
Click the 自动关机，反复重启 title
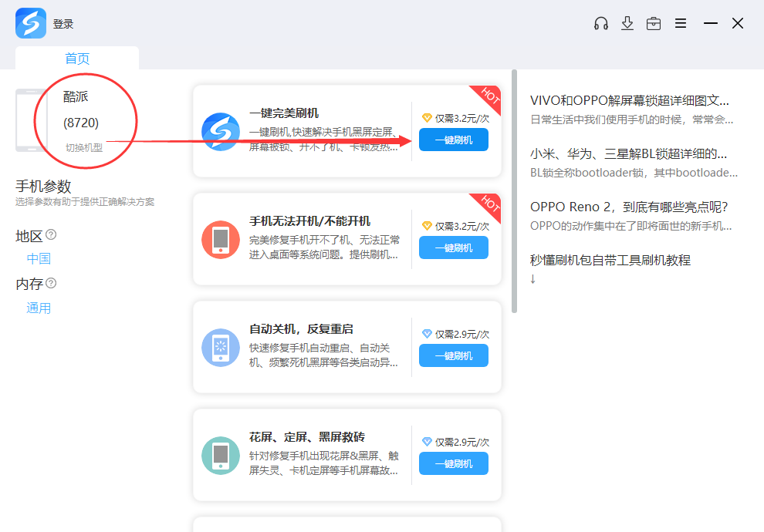click(301, 329)
